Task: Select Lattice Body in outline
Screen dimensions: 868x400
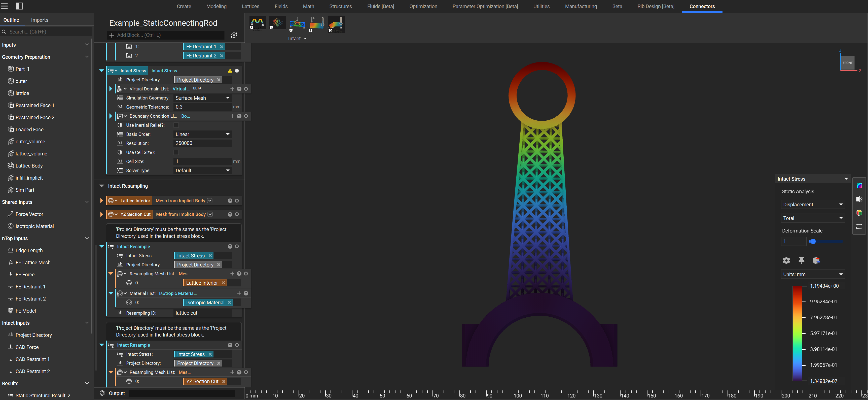Action: pos(29,165)
